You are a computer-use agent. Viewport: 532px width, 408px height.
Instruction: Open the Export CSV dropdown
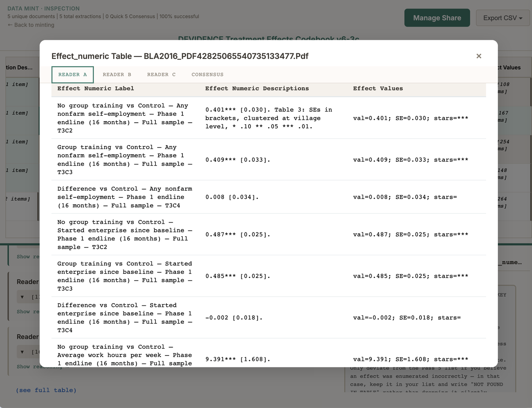pyautogui.click(x=503, y=18)
